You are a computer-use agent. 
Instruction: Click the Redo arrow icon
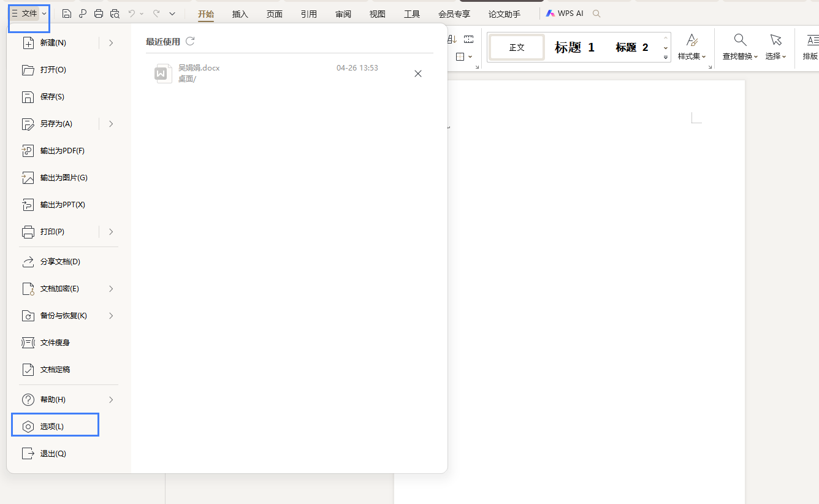pos(156,13)
